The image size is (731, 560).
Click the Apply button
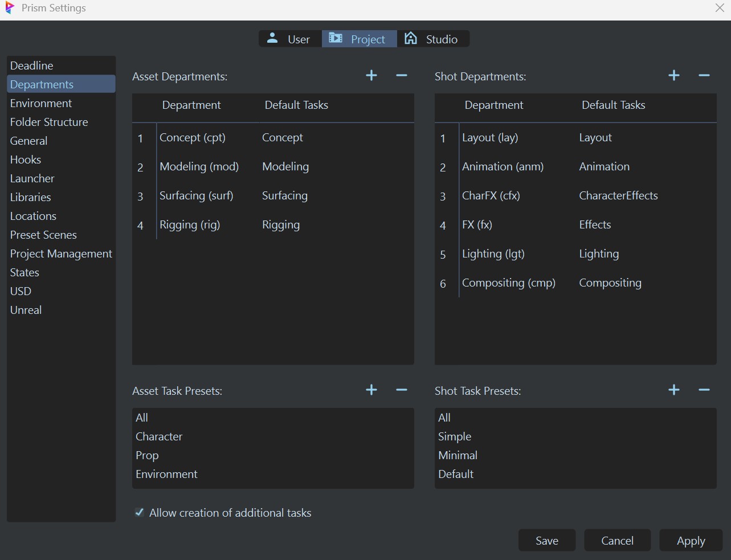[691, 540]
